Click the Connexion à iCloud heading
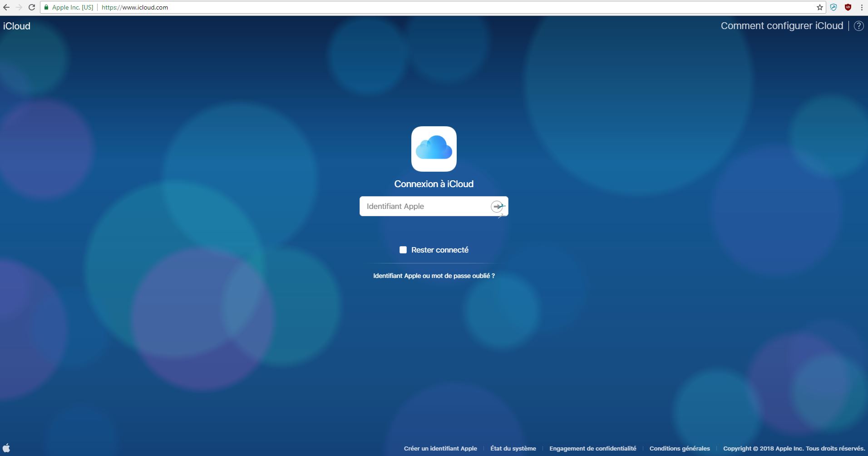The width and height of the screenshot is (868, 456). pyautogui.click(x=434, y=184)
